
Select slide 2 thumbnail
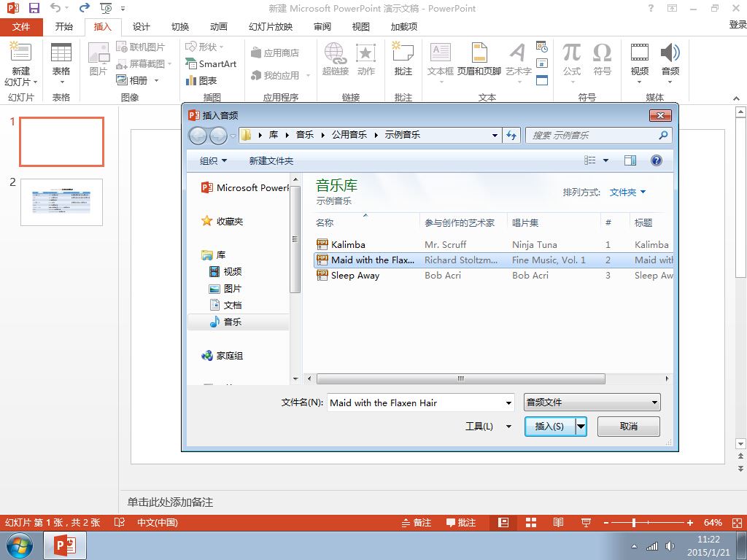coord(61,202)
